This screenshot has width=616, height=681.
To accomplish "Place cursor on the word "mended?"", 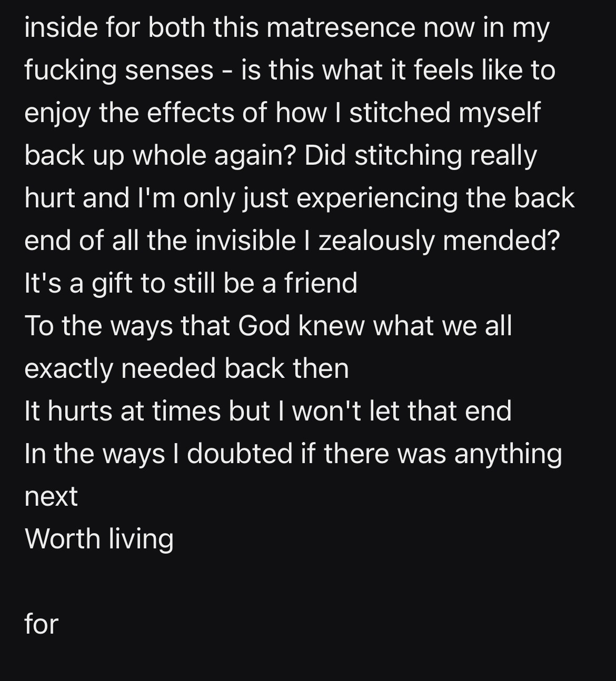I will 501,241.
